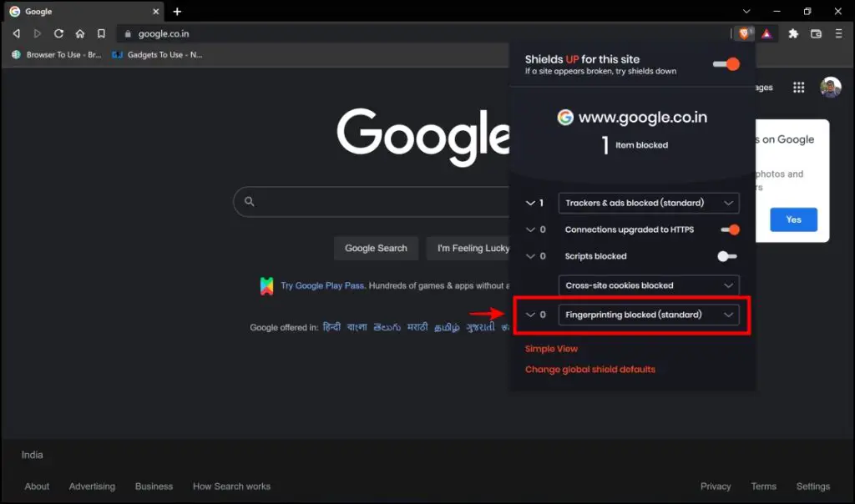855x504 pixels.
Task: Switch Google to Telugu language
Action: [x=387, y=327]
